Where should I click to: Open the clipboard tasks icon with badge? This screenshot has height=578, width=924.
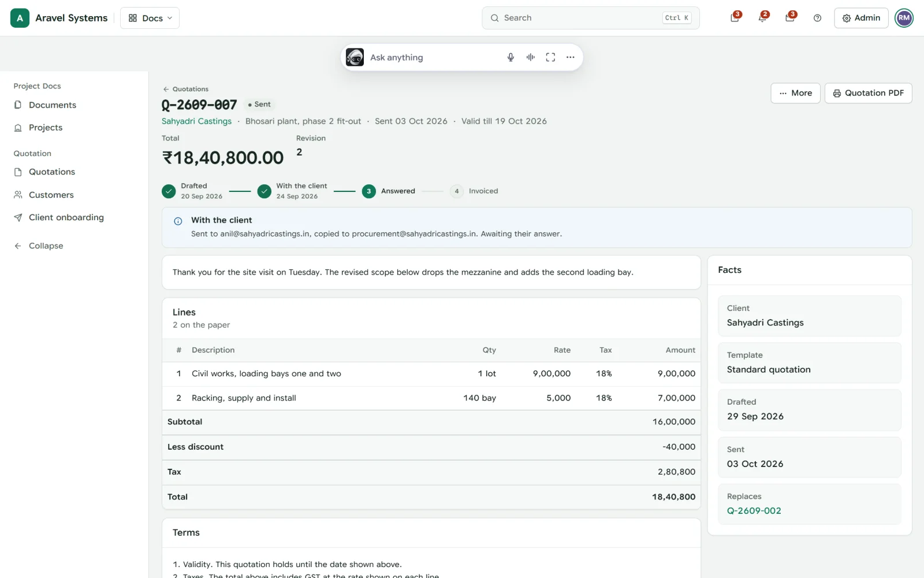(x=735, y=18)
